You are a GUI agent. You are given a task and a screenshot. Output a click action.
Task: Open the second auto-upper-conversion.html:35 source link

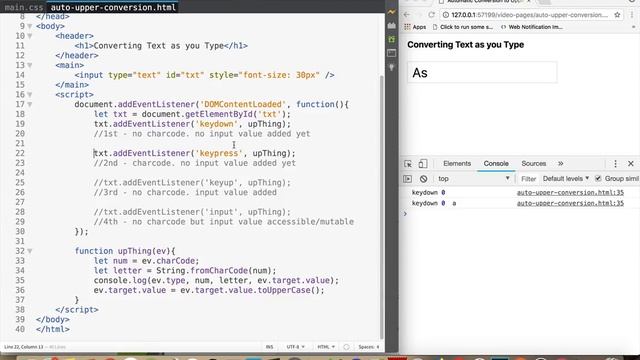coord(570,203)
